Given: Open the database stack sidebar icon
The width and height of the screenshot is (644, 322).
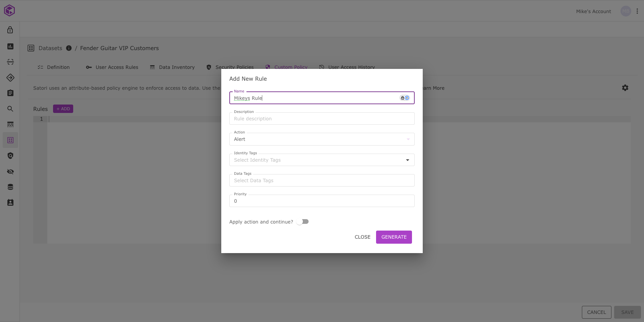Looking at the screenshot, I should click(10, 187).
